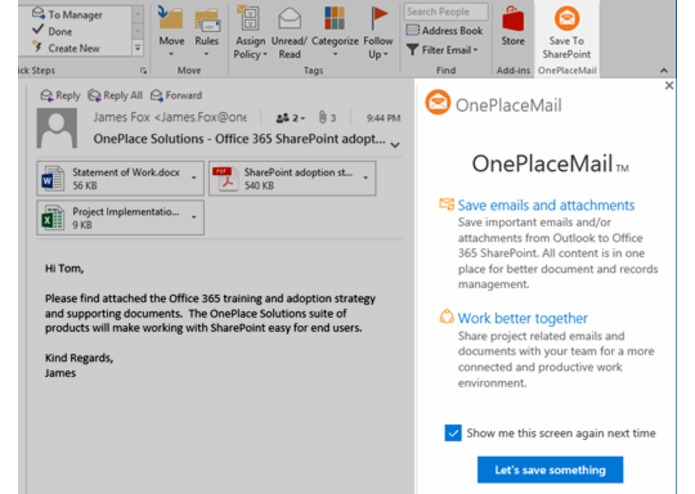Viewport: 695px width, 494px height.
Task: Click the attachments paperclip indicator
Action: (x=327, y=118)
